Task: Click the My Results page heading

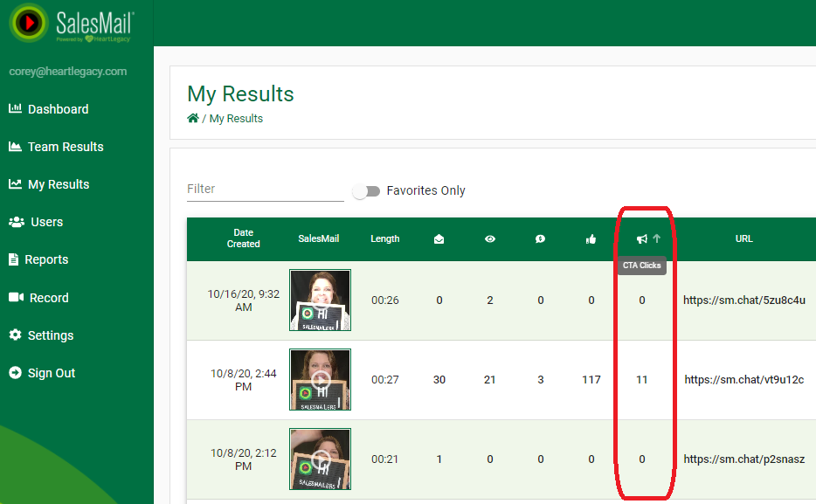Action: 240,94
